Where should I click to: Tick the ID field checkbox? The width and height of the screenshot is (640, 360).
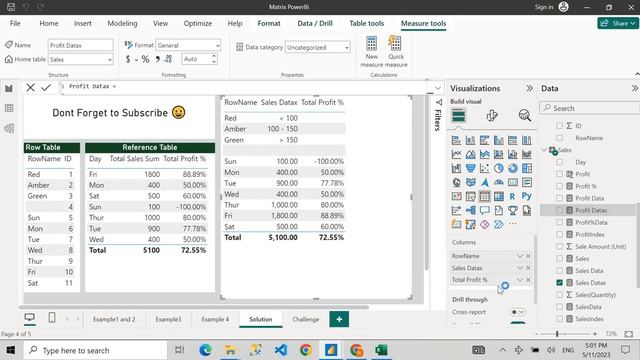(x=560, y=126)
